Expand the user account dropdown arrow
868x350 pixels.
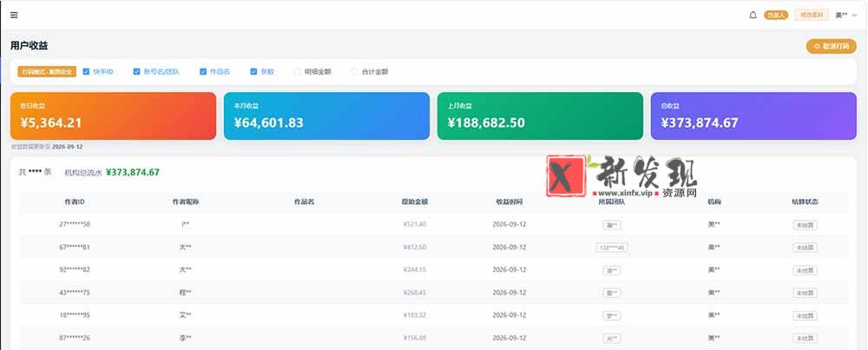coord(854,15)
